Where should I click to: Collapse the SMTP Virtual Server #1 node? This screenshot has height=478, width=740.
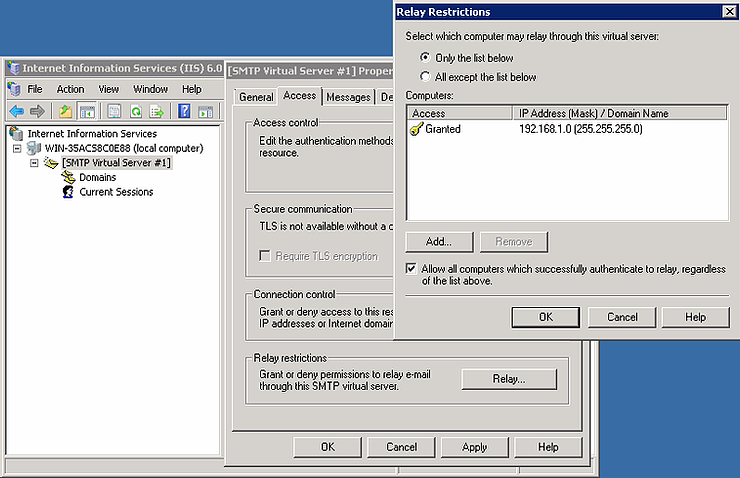35,163
